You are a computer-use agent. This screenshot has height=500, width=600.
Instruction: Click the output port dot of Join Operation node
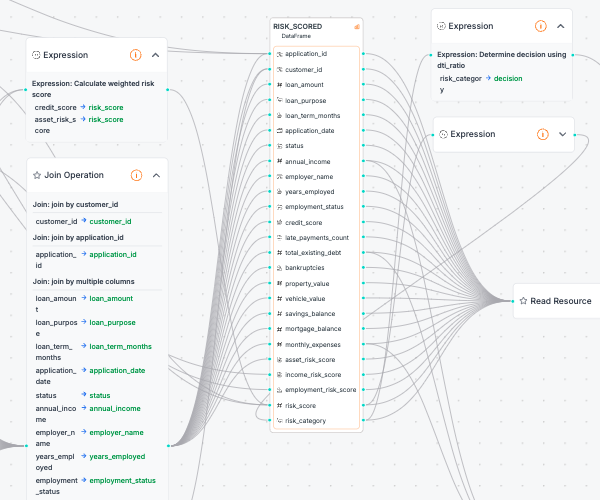point(168,446)
